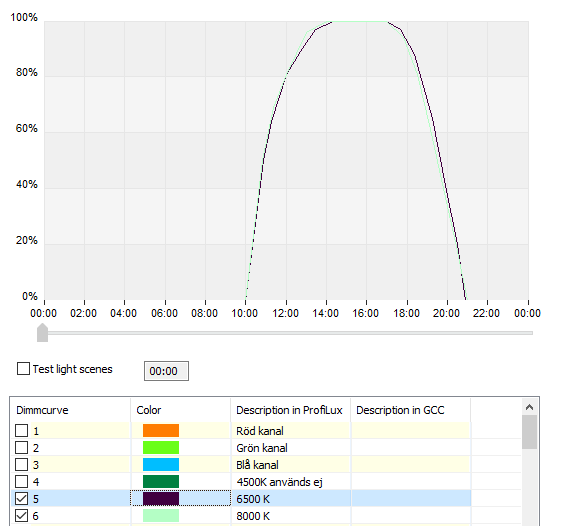Screen dimensions: 561x526
Task: Click the time slider handle below chart
Action: point(43,333)
